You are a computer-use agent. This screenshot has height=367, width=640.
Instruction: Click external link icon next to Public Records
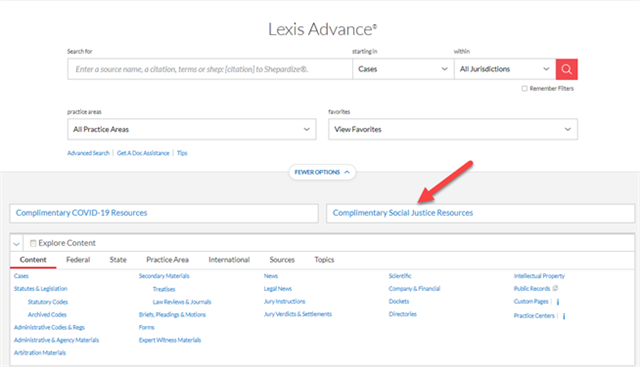[555, 288]
